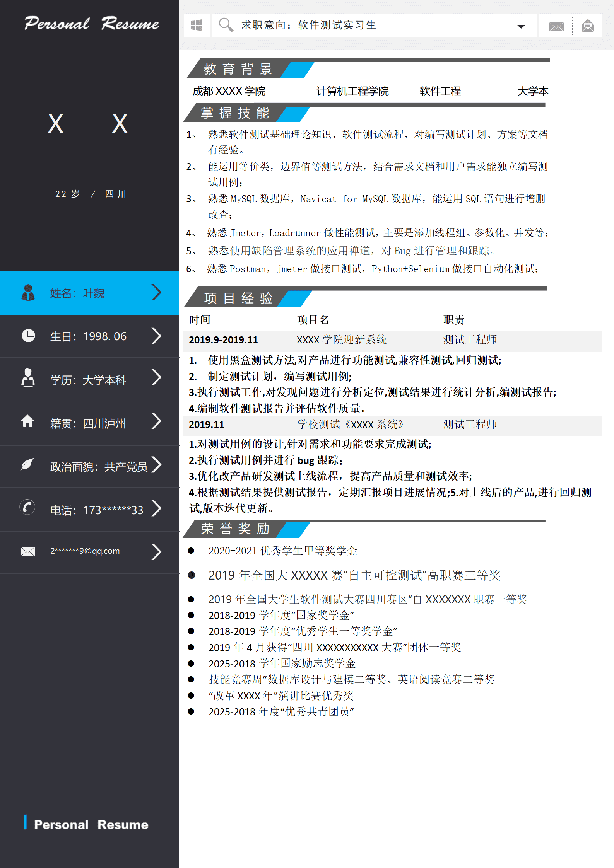Click the envelope icon beside the qq.com email
The height and width of the screenshot is (868, 614).
(27, 551)
